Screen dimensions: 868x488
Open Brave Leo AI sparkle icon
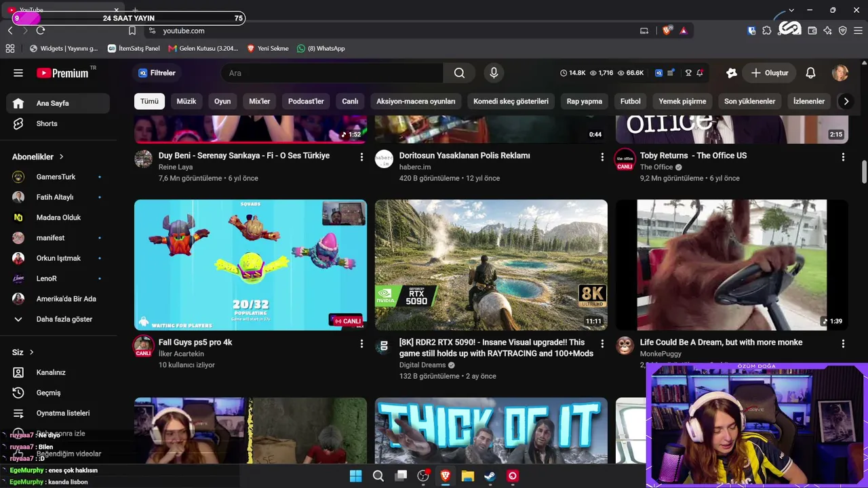827,30
